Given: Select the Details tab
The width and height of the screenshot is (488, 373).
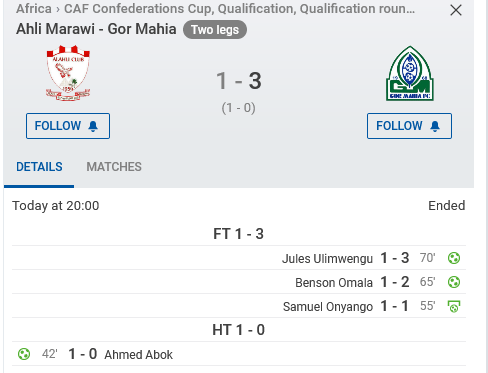Looking at the screenshot, I should pyautogui.click(x=39, y=167).
